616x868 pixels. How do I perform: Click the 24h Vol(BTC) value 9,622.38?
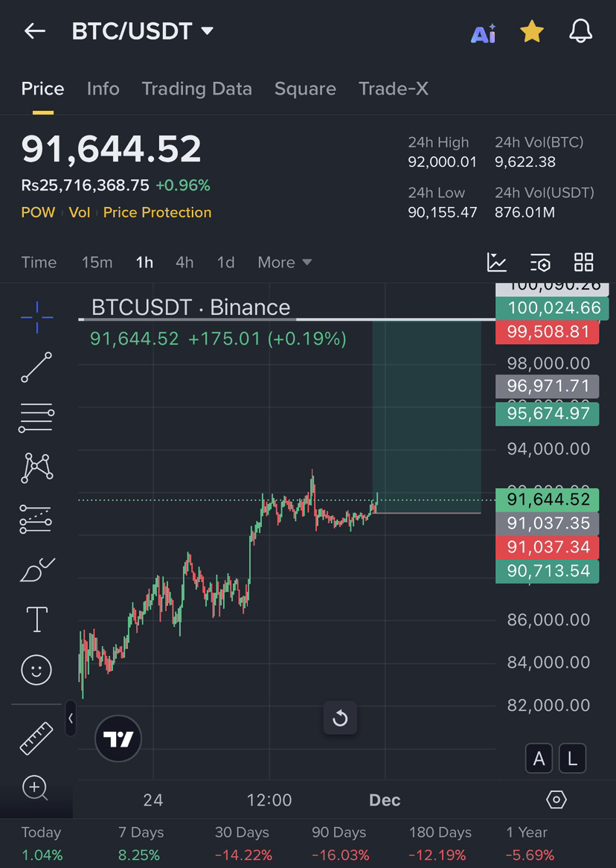point(525,162)
